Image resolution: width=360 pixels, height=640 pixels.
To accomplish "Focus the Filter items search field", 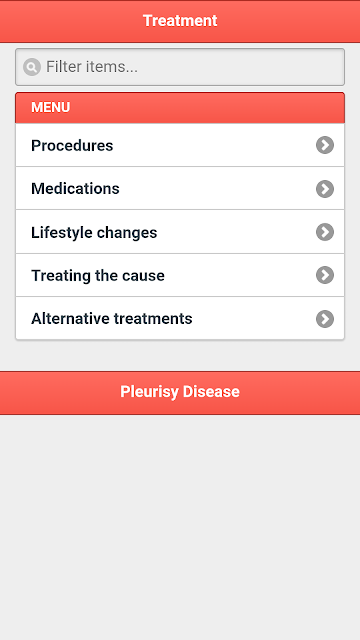I will tap(180, 67).
